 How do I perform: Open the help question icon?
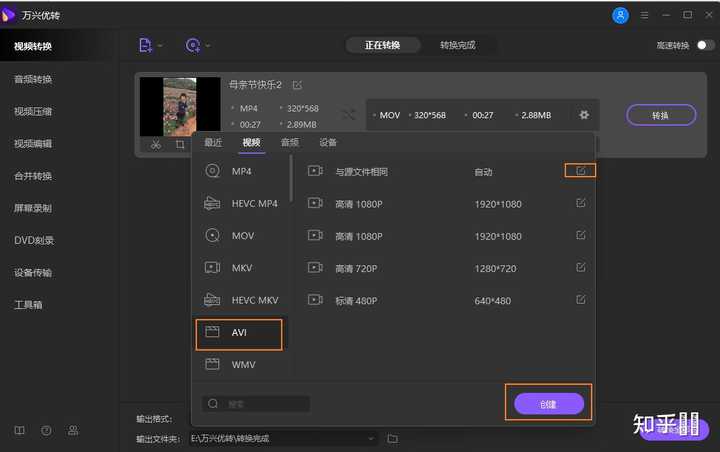pyautogui.click(x=46, y=430)
